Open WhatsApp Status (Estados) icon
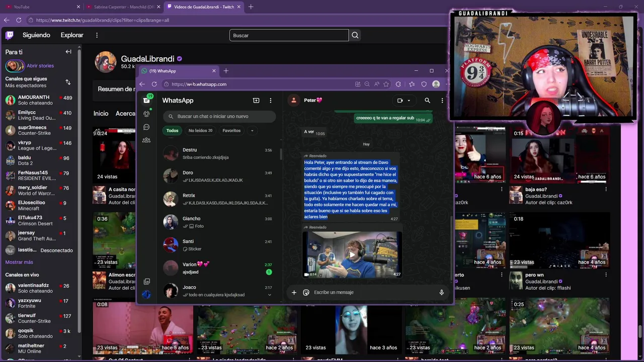This screenshot has width=644, height=362. click(x=146, y=114)
